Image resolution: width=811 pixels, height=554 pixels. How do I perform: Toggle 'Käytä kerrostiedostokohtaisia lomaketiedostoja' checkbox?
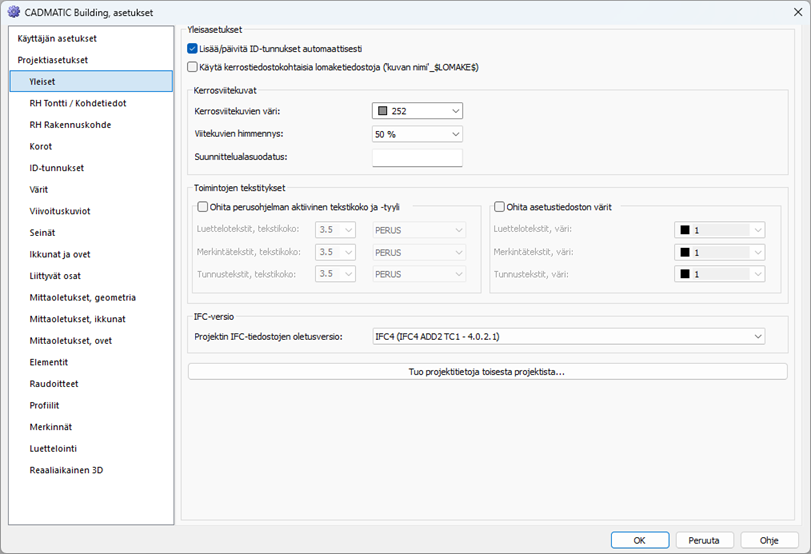coord(193,67)
